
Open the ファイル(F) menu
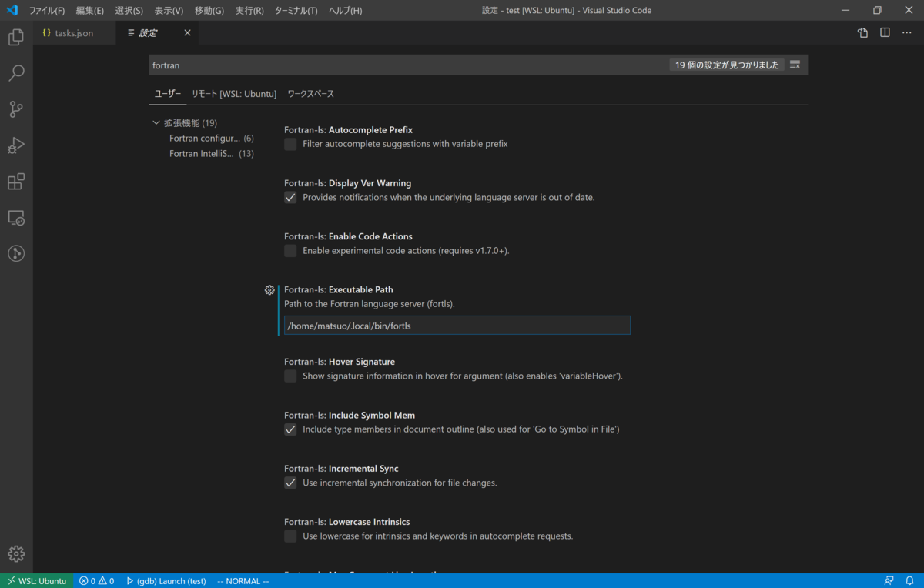click(x=47, y=11)
